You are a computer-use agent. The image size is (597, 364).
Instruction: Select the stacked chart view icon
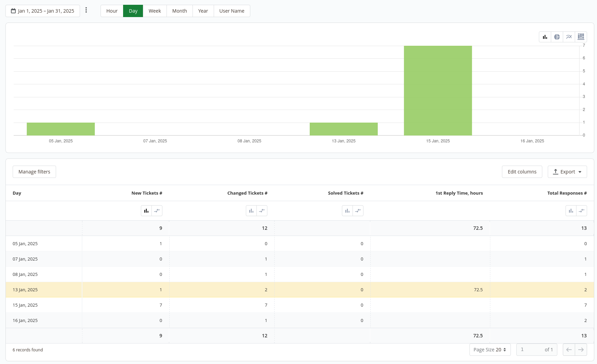pos(581,37)
